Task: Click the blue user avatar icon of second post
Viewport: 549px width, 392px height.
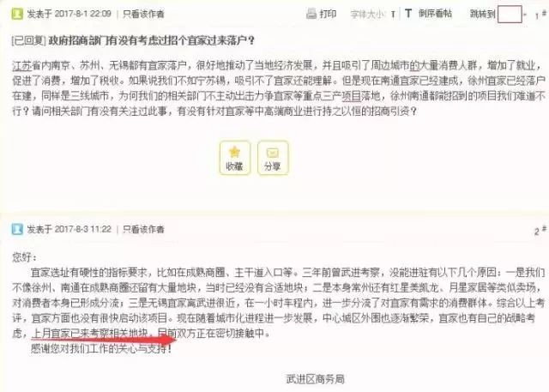Action: pyautogui.click(x=17, y=229)
